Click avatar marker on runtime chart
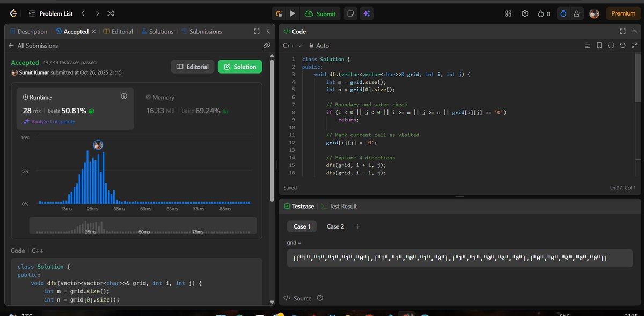 [98, 144]
